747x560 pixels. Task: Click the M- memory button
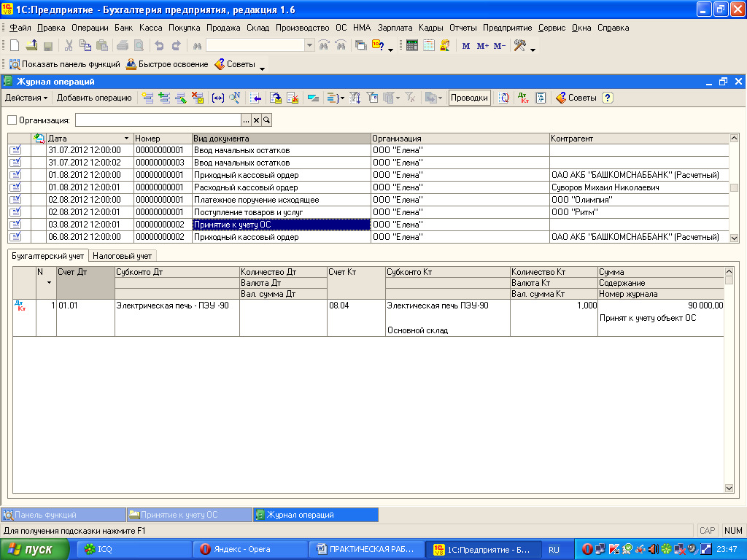[x=499, y=46]
